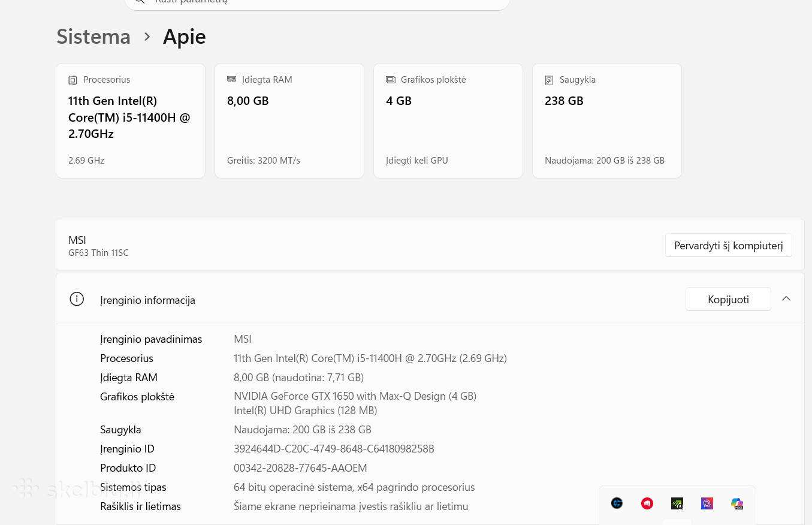Click the device ID value 3924644D-C20C-4749-8648-C6418098258B
Image resolution: width=812 pixels, height=525 pixels.
pos(334,448)
